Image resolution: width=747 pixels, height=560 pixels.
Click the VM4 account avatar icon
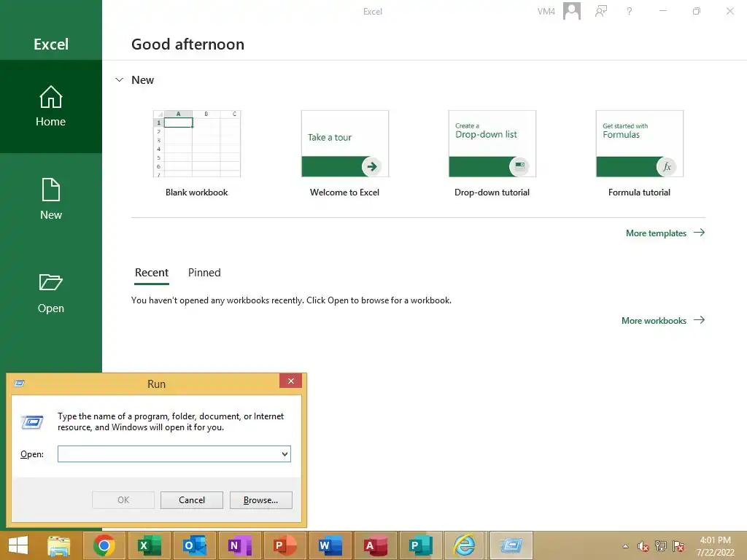pos(572,11)
